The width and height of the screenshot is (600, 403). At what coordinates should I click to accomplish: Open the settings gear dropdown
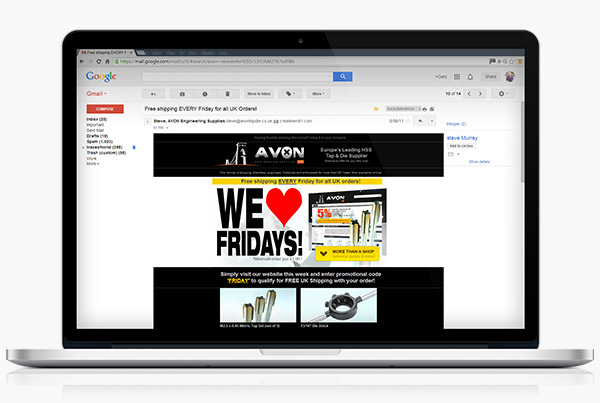[502, 94]
